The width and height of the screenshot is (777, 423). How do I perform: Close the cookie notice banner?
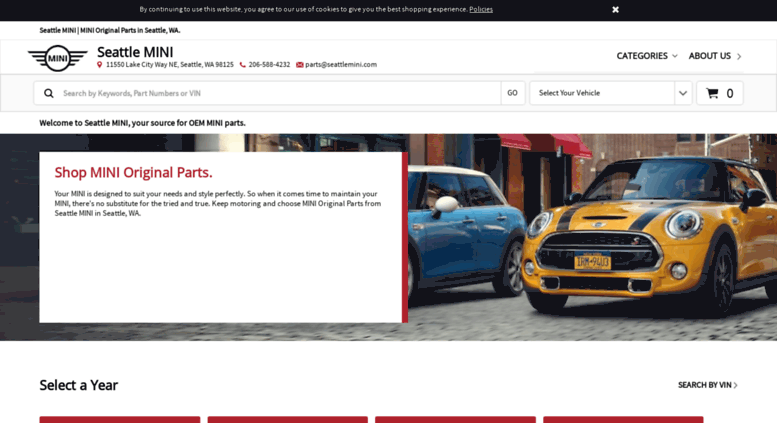(615, 9)
